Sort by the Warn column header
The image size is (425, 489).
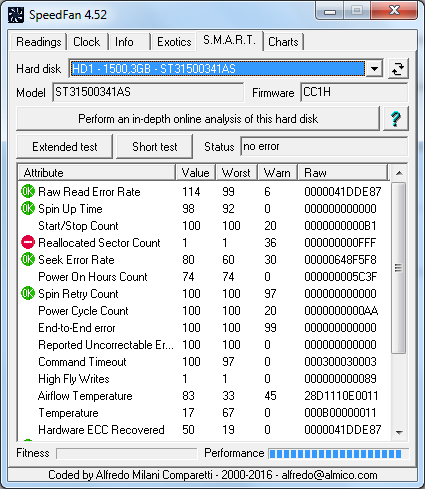pos(277,173)
